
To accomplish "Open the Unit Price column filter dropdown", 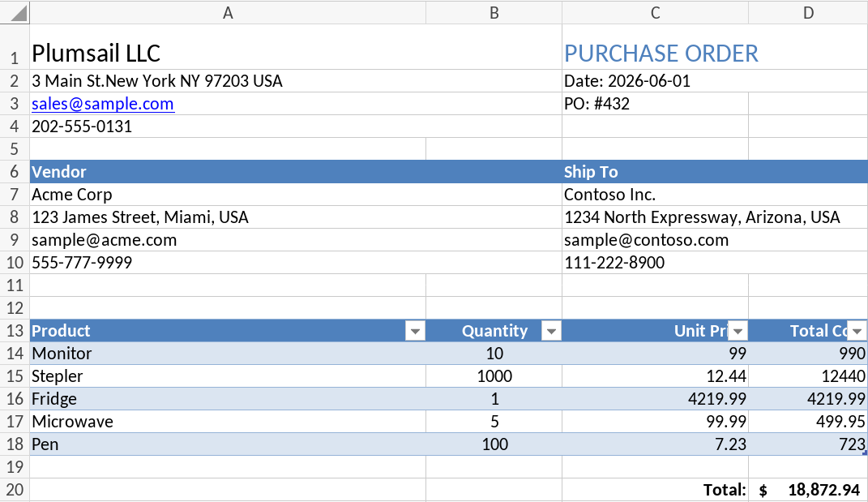I will click(x=738, y=332).
